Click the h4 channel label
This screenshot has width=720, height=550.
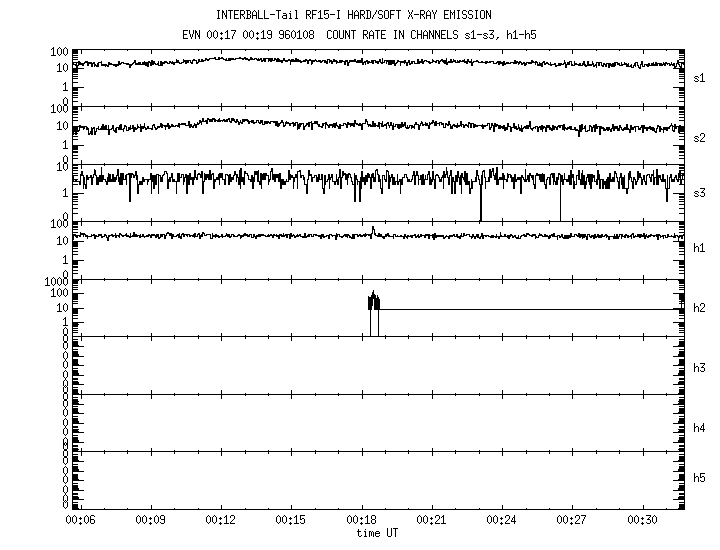pyautogui.click(x=699, y=428)
